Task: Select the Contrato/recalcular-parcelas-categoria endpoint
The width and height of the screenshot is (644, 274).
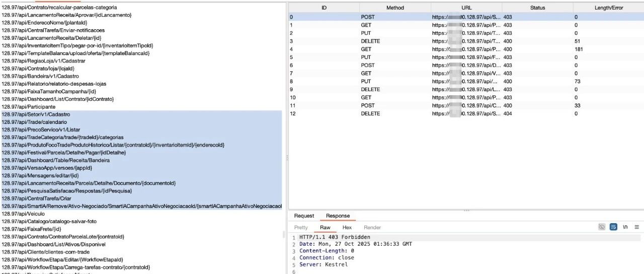Action: pyautogui.click(x=59, y=8)
